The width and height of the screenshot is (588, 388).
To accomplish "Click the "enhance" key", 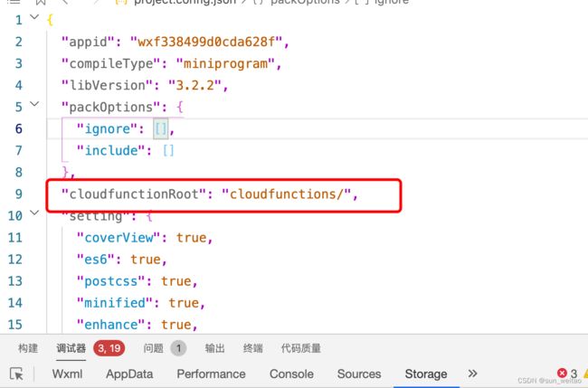I will (111, 325).
